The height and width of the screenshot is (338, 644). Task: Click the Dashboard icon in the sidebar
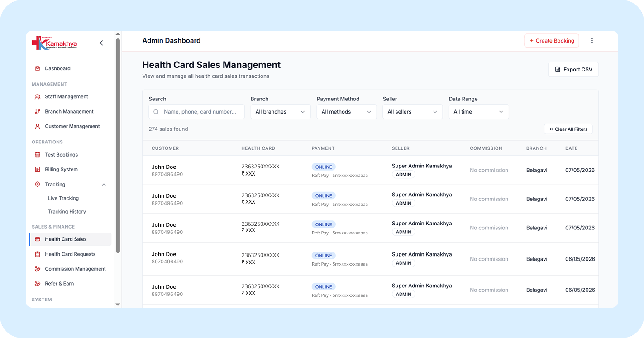click(38, 68)
